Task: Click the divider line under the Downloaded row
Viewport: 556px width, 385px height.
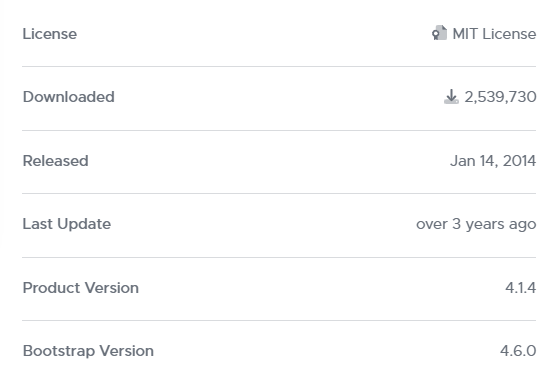Action: click(279, 130)
